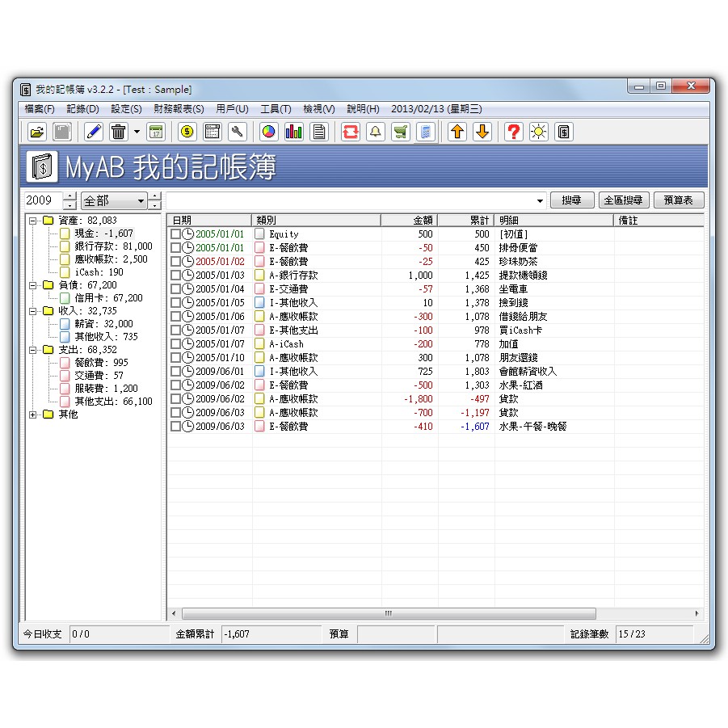Select 餐飲費: 995 category
Screen dimensions: 728x728
(x=101, y=362)
